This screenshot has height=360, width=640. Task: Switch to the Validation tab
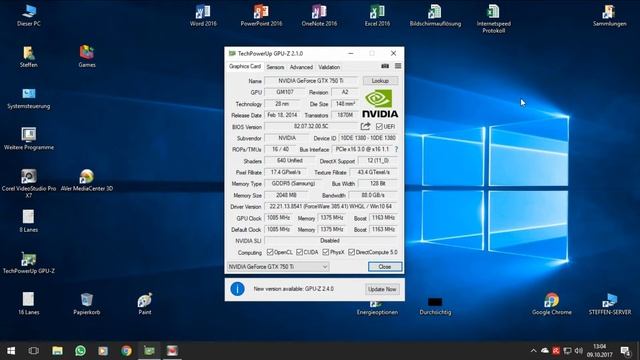pos(329,67)
